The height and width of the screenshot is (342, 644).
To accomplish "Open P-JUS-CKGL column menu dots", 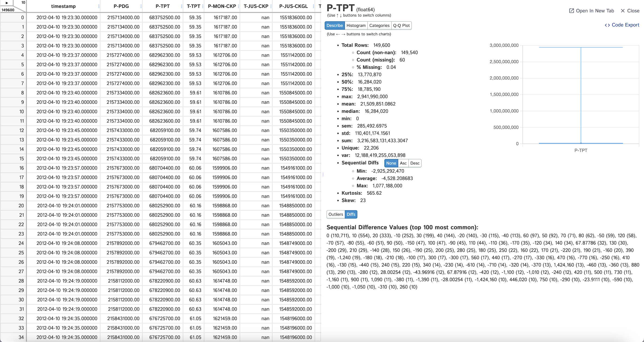I will click(313, 6).
